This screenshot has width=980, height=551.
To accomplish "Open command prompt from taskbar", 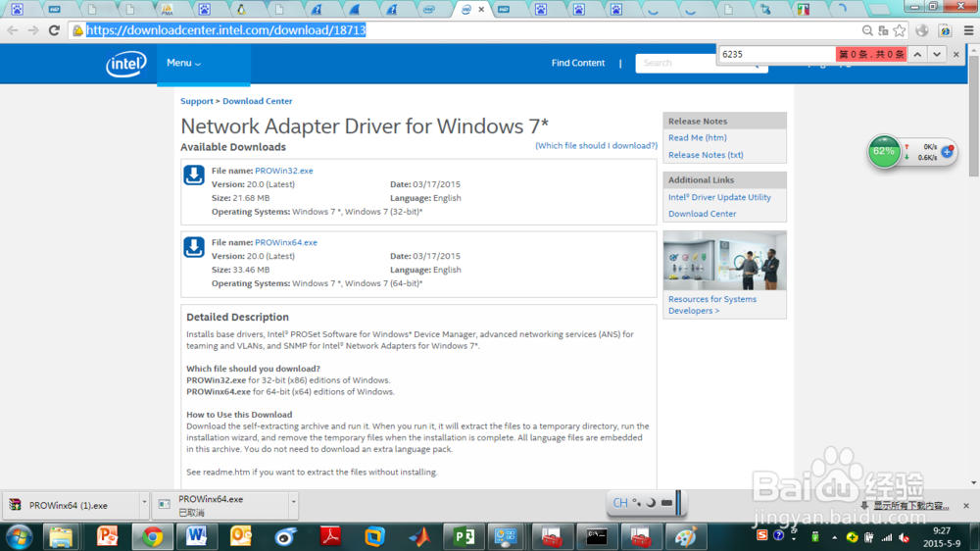I will 596,537.
